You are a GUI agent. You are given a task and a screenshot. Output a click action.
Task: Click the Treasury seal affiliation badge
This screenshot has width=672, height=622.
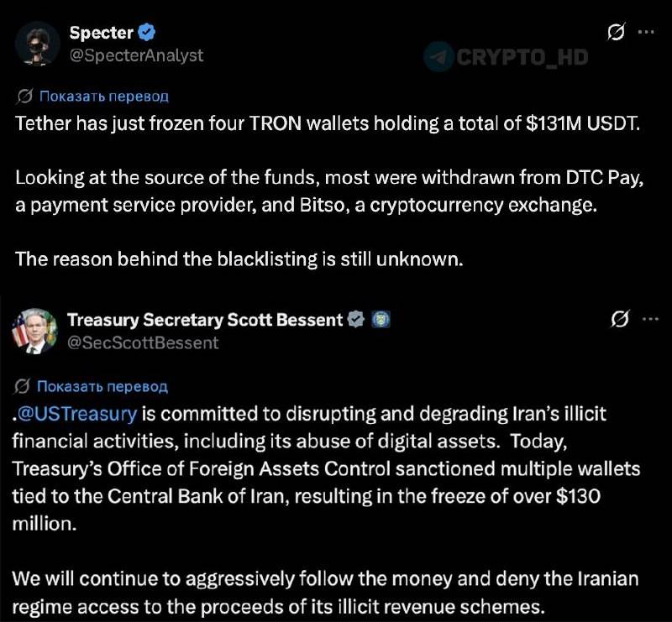pos(381,320)
